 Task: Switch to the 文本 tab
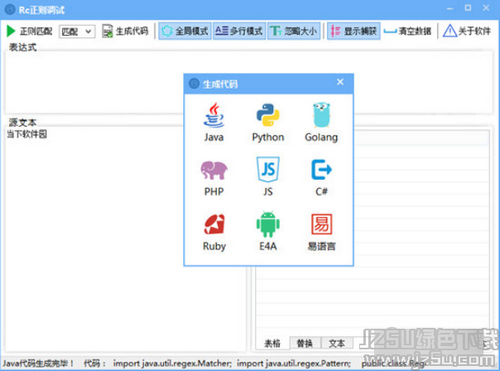pyautogui.click(x=337, y=343)
